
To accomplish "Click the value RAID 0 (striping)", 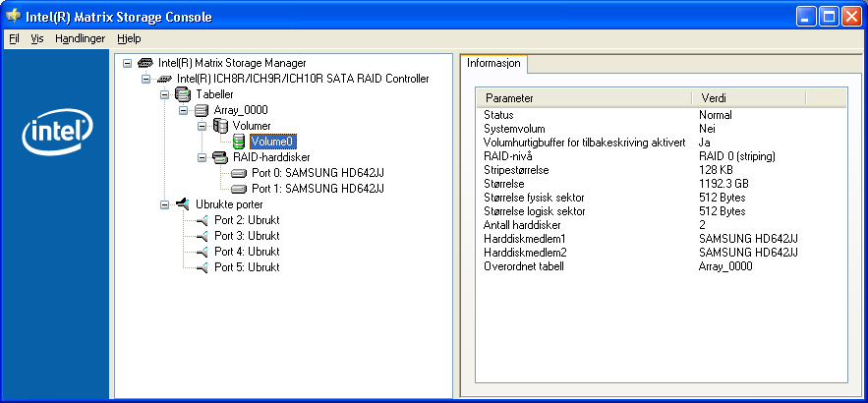I will coord(737,156).
